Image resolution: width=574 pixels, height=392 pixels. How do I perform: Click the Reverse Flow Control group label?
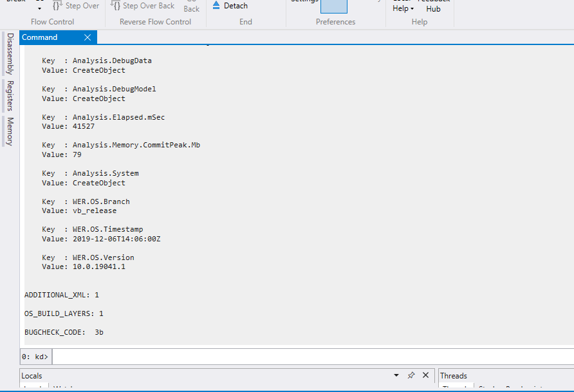[155, 22]
